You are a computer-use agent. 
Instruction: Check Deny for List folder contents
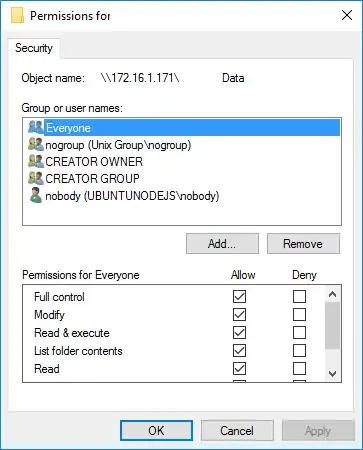point(299,350)
